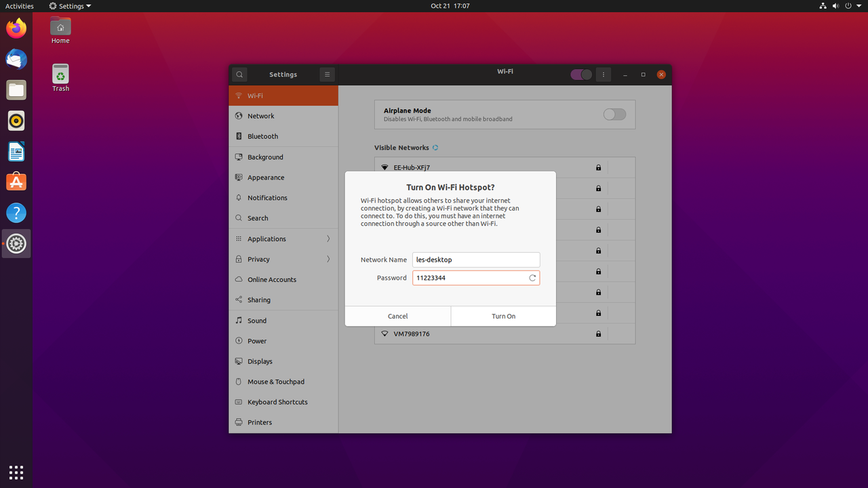Select Wi-Fi in the Settings sidebar
The height and width of the screenshot is (488, 868).
[283, 96]
